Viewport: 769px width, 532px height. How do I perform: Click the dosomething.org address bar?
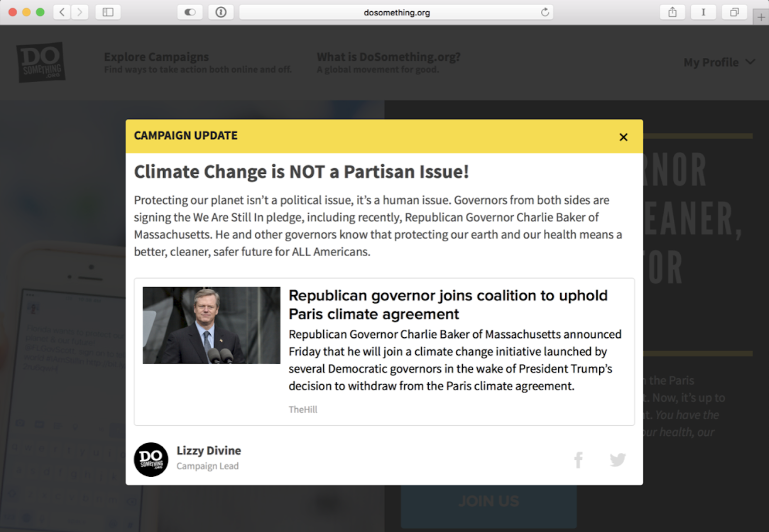click(x=396, y=12)
